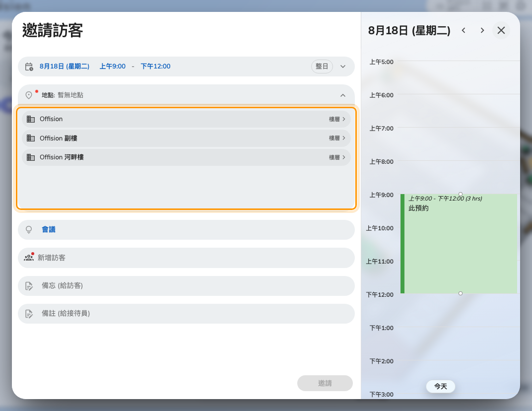Click the 下午2:00 time label
The image size is (532, 411).
(x=381, y=361)
